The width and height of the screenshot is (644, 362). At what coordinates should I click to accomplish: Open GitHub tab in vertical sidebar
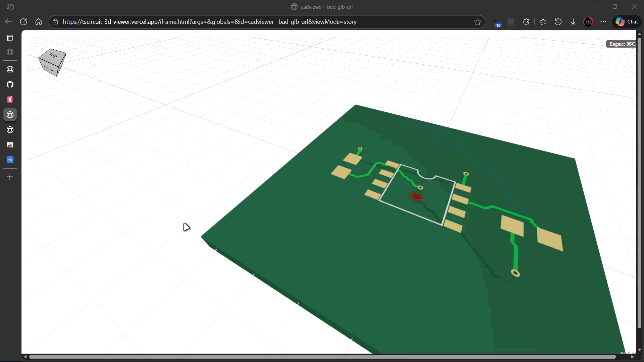click(x=10, y=84)
